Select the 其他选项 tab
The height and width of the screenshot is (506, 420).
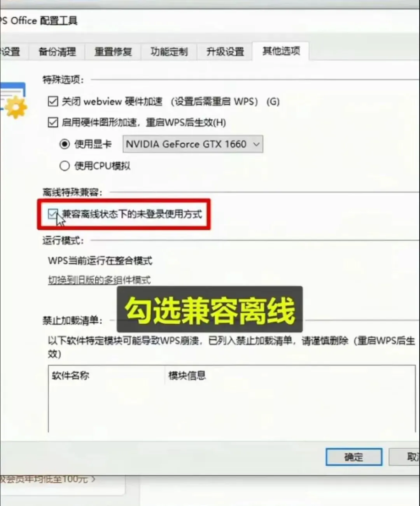click(281, 51)
